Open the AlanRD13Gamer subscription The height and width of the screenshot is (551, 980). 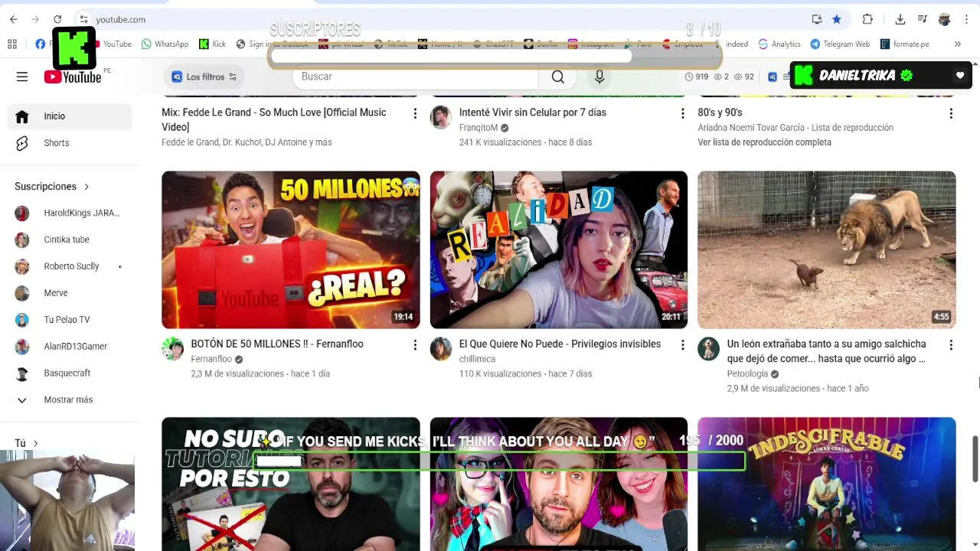click(70, 347)
